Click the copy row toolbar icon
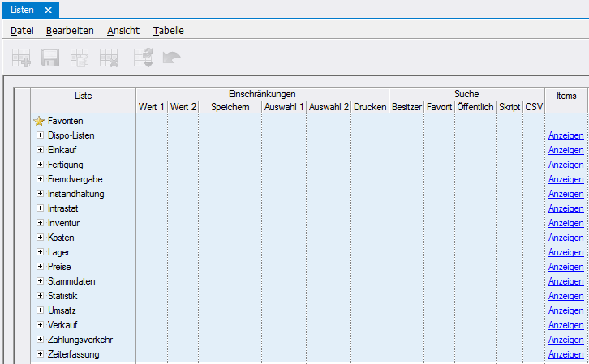 (80, 58)
